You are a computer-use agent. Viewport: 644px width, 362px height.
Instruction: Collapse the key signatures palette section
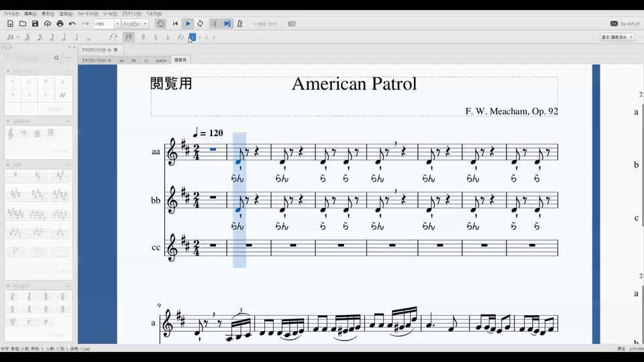(8, 165)
